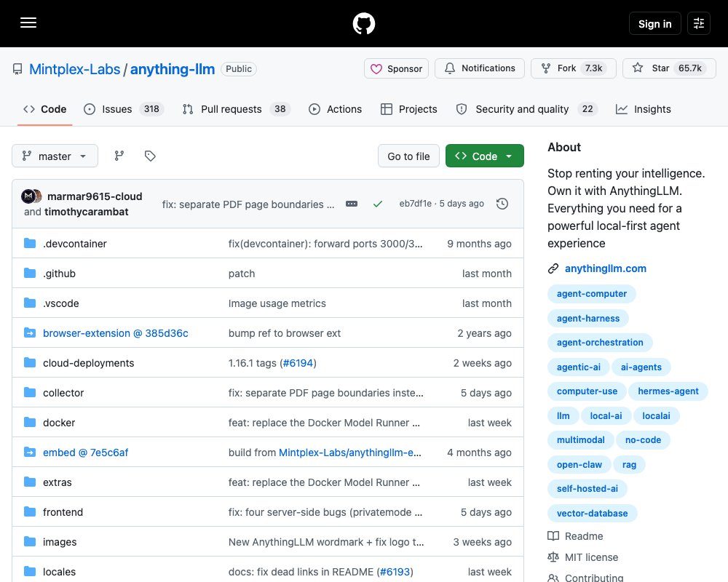This screenshot has height=582, width=728.
Task: Click the Sign in button
Action: point(654,23)
